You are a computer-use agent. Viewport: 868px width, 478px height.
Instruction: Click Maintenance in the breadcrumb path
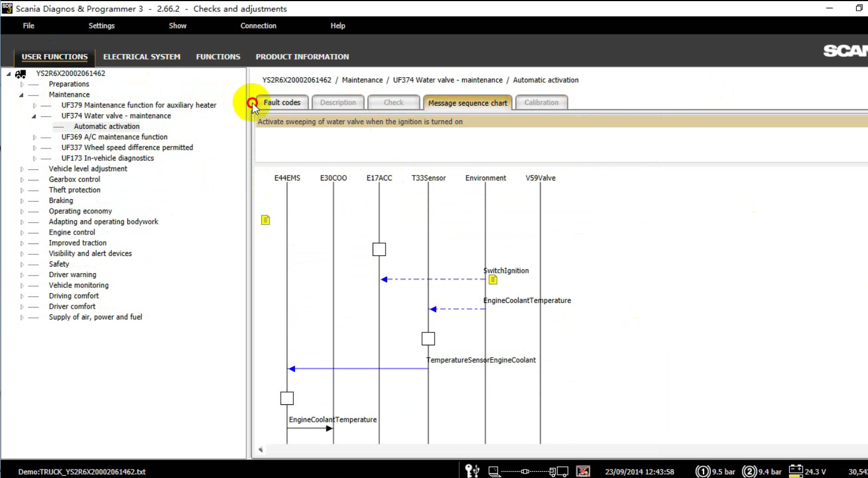click(363, 80)
